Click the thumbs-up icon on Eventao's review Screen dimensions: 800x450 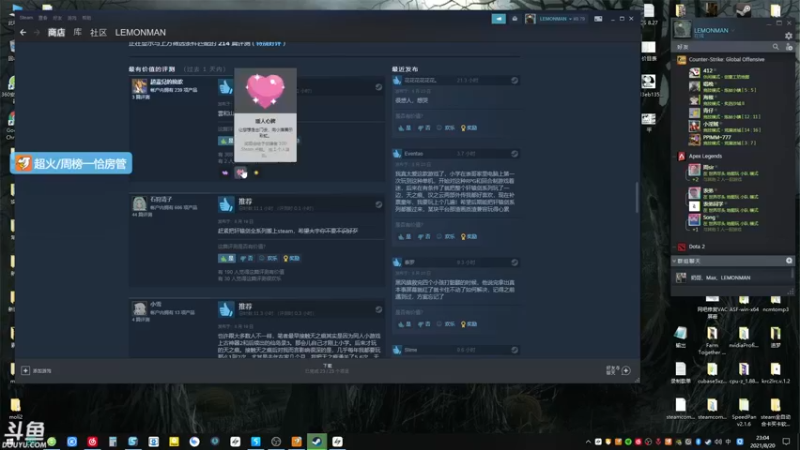click(397, 154)
